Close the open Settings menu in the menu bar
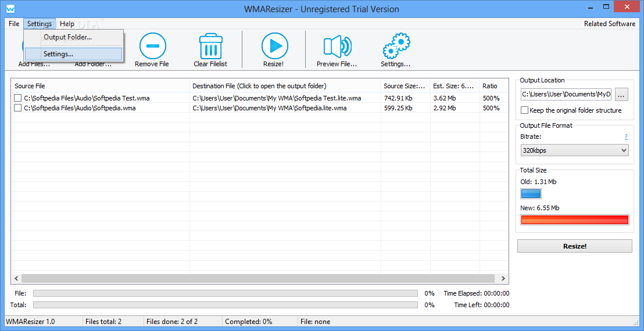The height and width of the screenshot is (331, 644). click(x=40, y=24)
